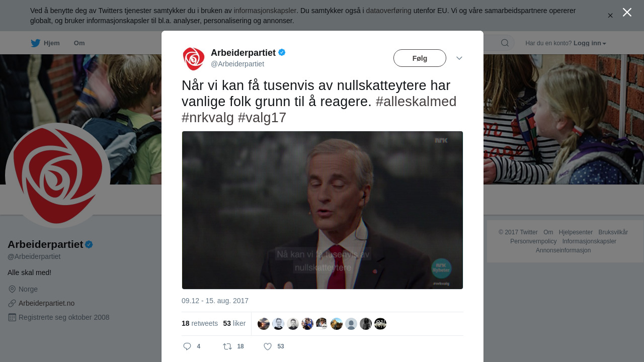Click the Twitter bird Hjem icon
Viewport: 644px width, 362px height.
(x=35, y=43)
